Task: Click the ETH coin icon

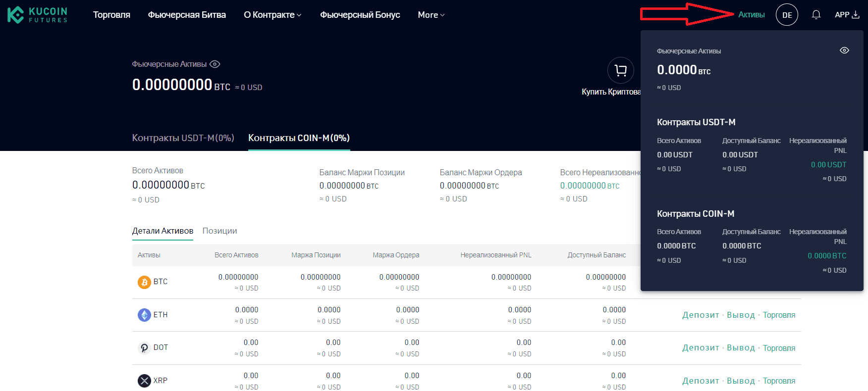Action: pos(144,315)
